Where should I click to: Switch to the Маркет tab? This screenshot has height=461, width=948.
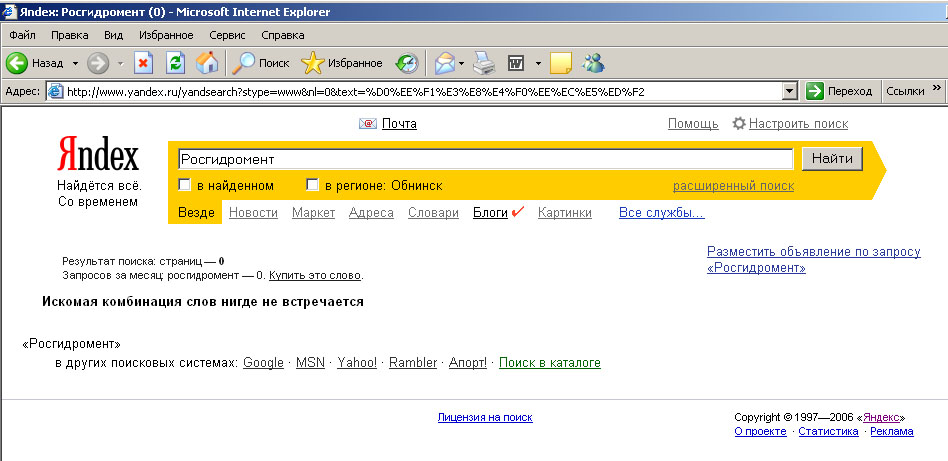[x=313, y=213]
